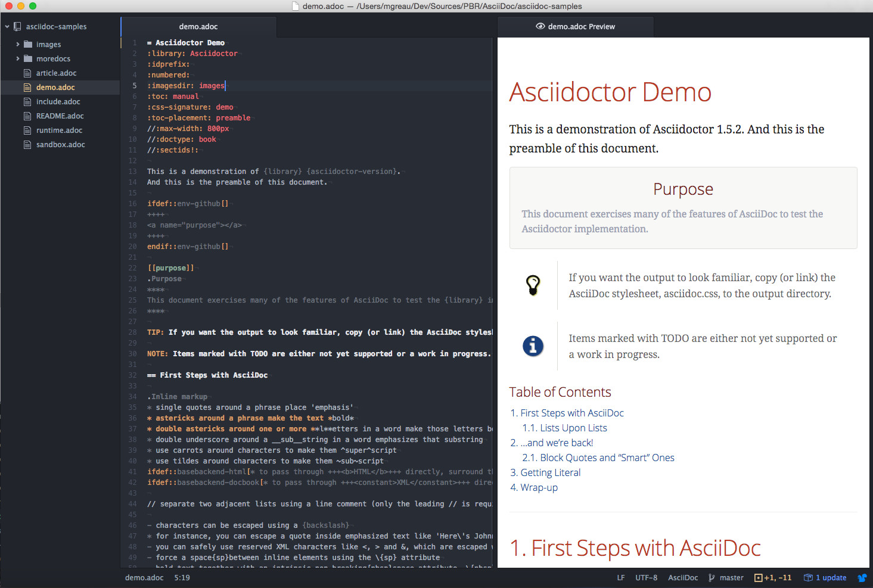Viewport: 873px width, 588px height.
Task: Click the LF line ending selector
Action: click(x=621, y=577)
